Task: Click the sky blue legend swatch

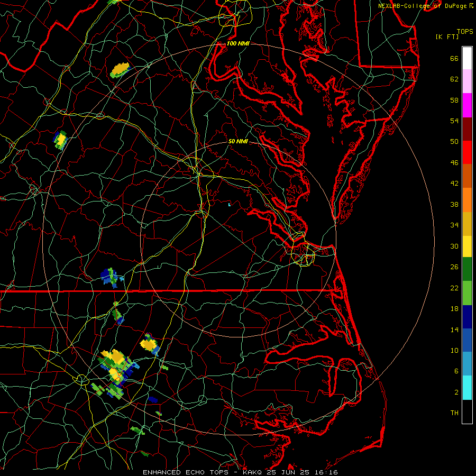Action: point(467,364)
